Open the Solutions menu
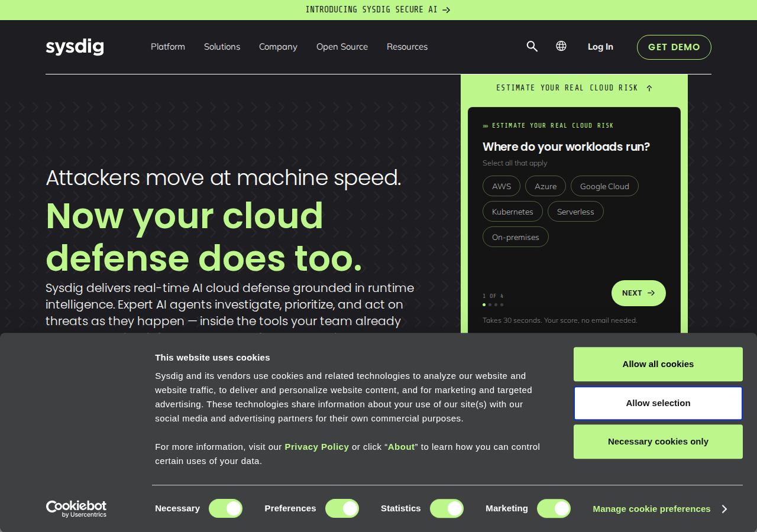757x532 pixels. click(222, 47)
